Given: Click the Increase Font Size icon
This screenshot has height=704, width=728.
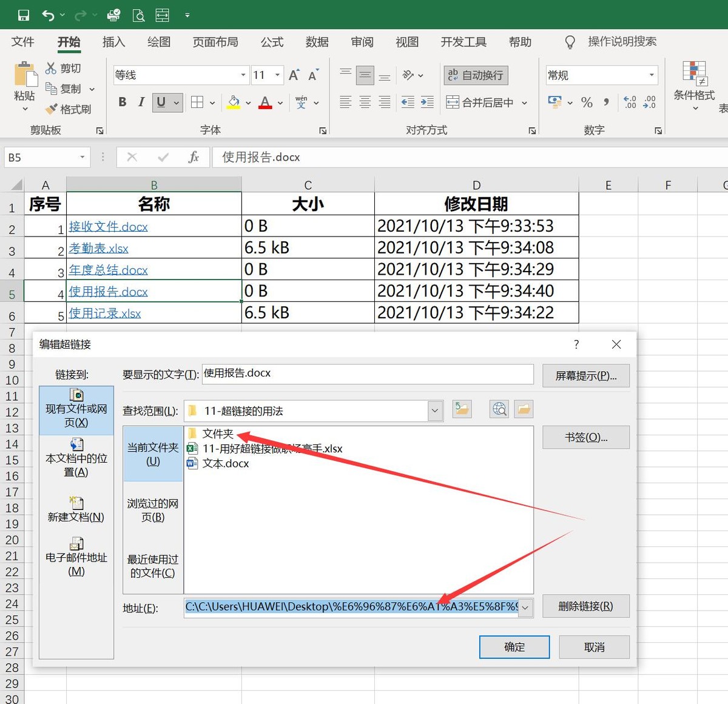Looking at the screenshot, I should [x=294, y=75].
